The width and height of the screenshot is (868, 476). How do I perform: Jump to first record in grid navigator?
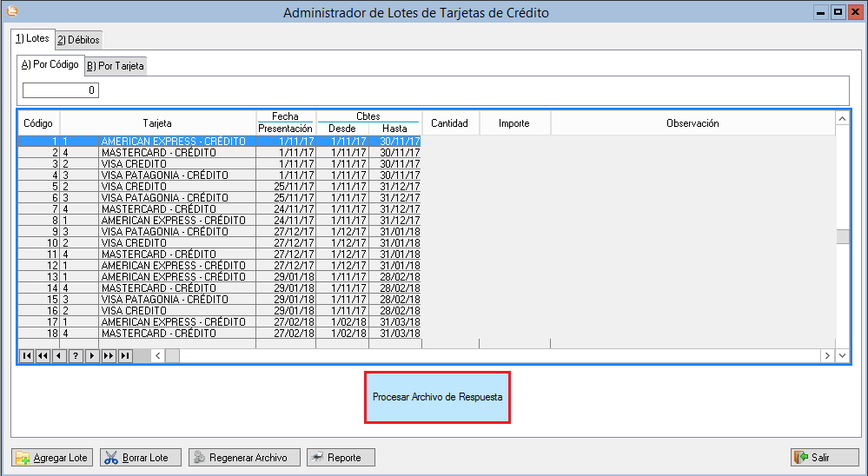tap(26, 356)
